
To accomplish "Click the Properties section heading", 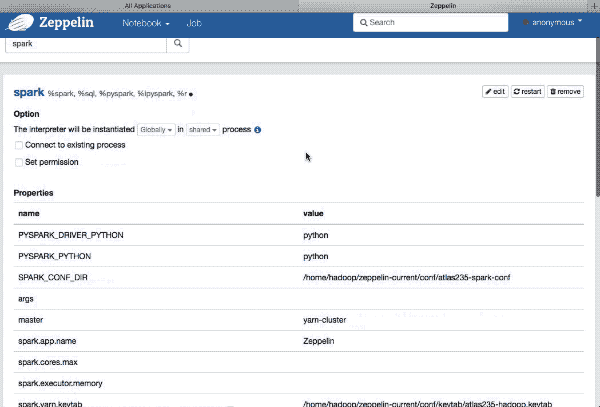I will point(33,193).
